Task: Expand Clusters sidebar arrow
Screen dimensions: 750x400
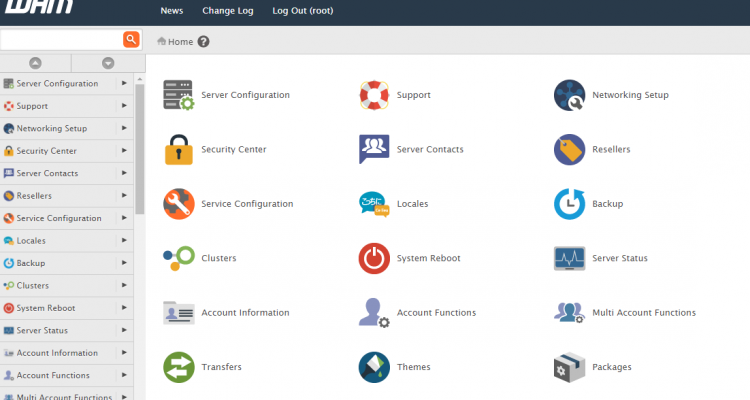Action: (124, 286)
